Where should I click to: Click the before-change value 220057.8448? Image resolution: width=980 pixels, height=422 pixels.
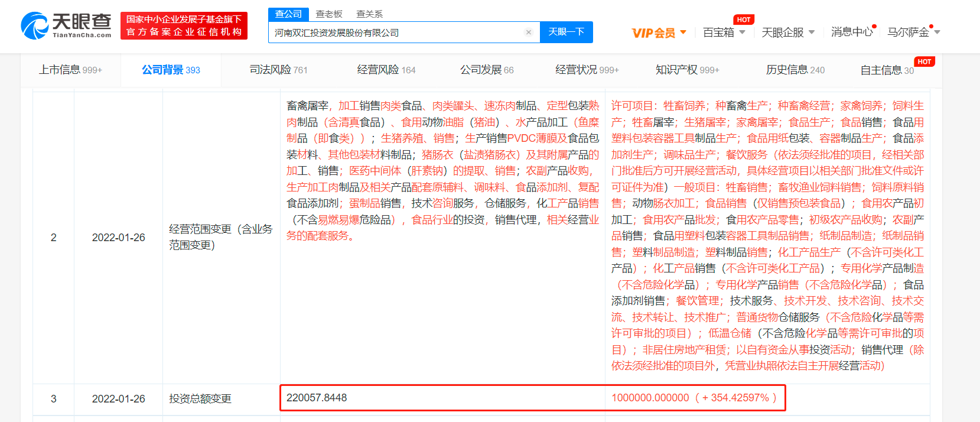coord(317,398)
